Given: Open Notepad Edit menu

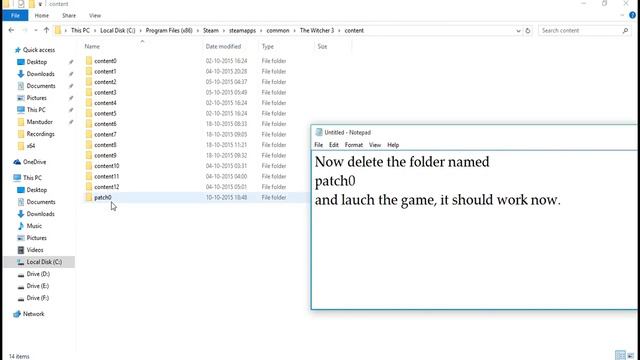Looking at the screenshot, I should tap(334, 145).
